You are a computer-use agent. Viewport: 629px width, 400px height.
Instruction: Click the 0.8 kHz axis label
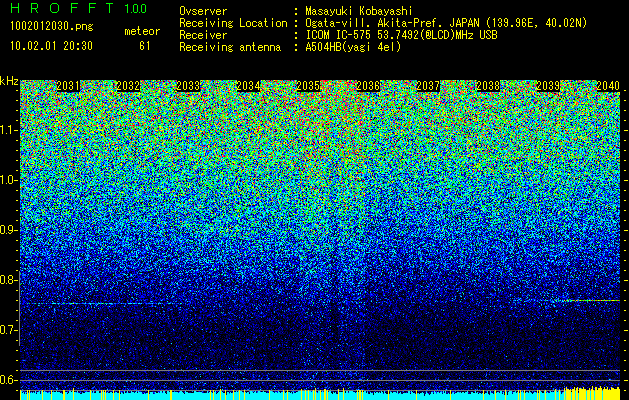point(8,280)
